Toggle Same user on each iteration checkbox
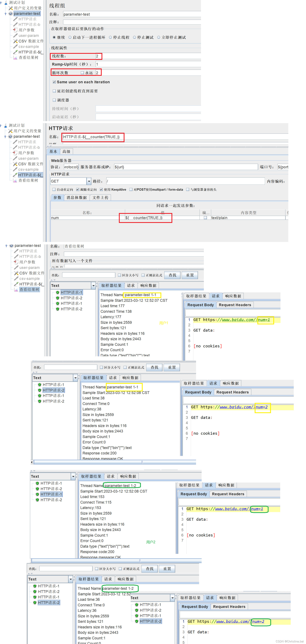306x644 pixels. 54,82
